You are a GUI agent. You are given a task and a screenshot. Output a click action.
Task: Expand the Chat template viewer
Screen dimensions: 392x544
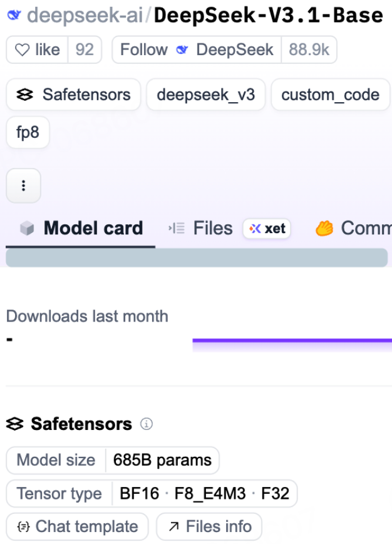click(77, 526)
